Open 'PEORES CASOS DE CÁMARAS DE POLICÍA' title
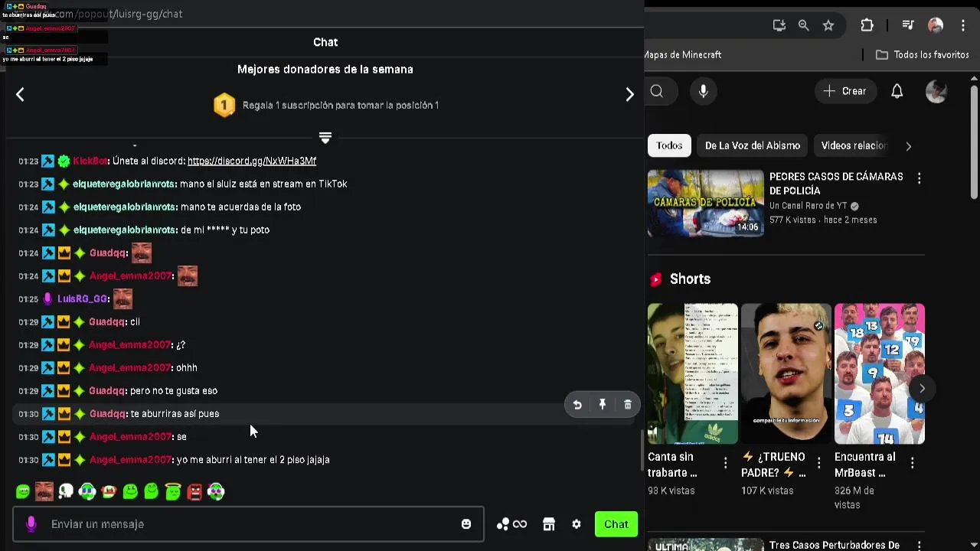The height and width of the screenshot is (551, 980). tap(836, 184)
